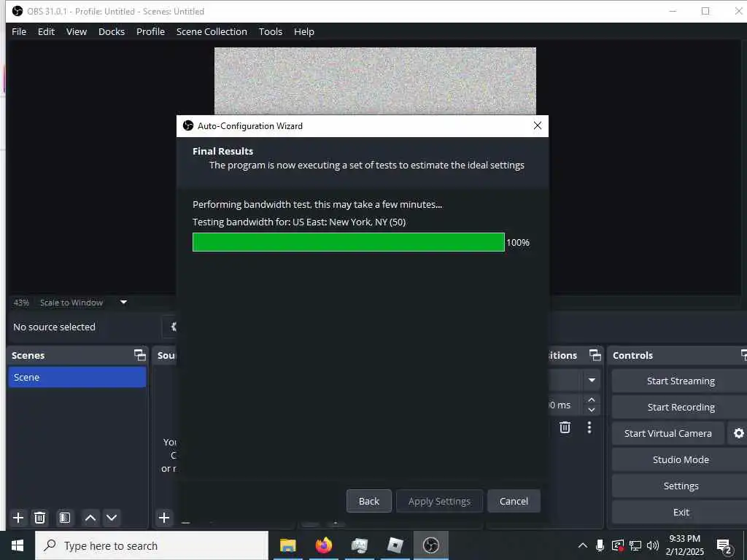Open the Scene Collection menu
Image resolution: width=747 pixels, height=560 pixels.
tap(212, 31)
